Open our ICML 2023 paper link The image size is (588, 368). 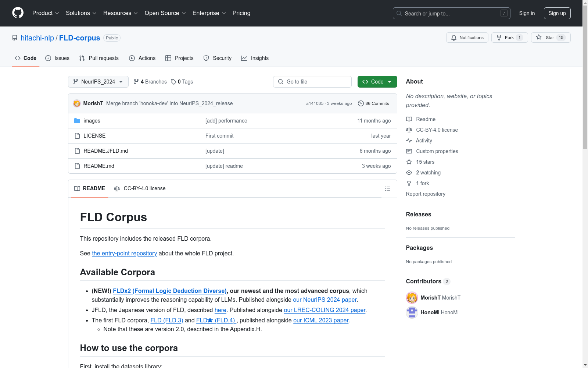321,320
